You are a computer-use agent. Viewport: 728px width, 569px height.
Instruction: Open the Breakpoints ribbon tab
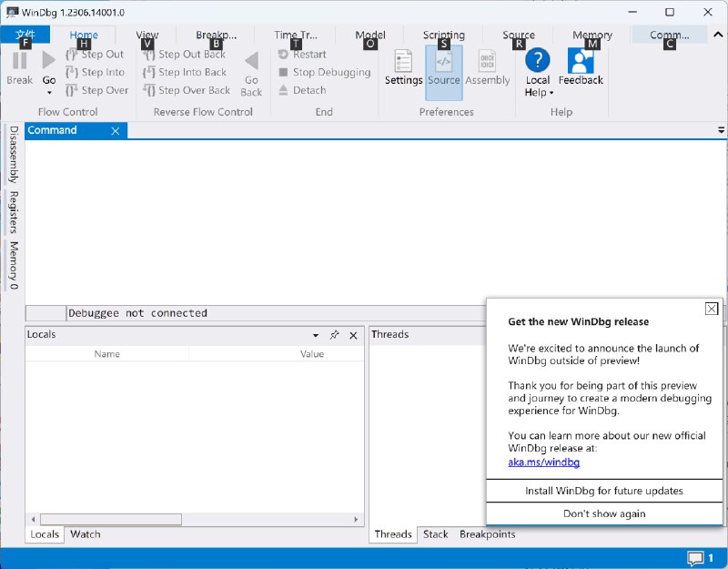click(x=216, y=35)
